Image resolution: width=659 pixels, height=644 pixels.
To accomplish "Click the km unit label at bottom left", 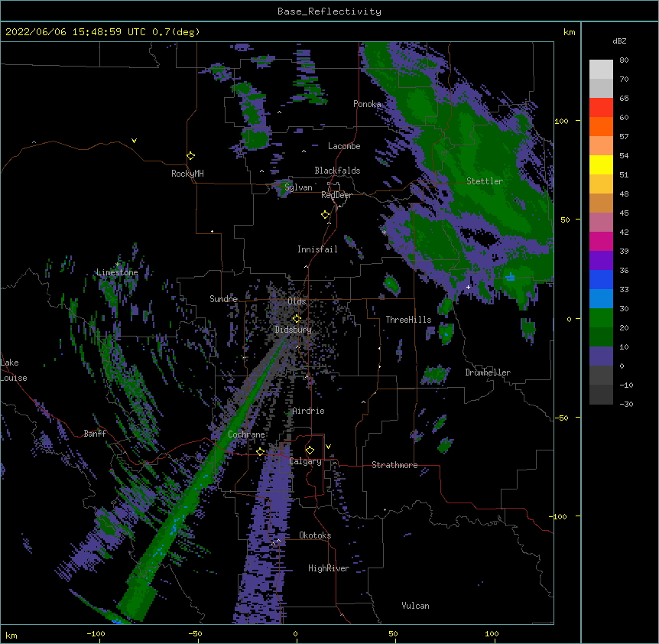I will tap(11, 636).
